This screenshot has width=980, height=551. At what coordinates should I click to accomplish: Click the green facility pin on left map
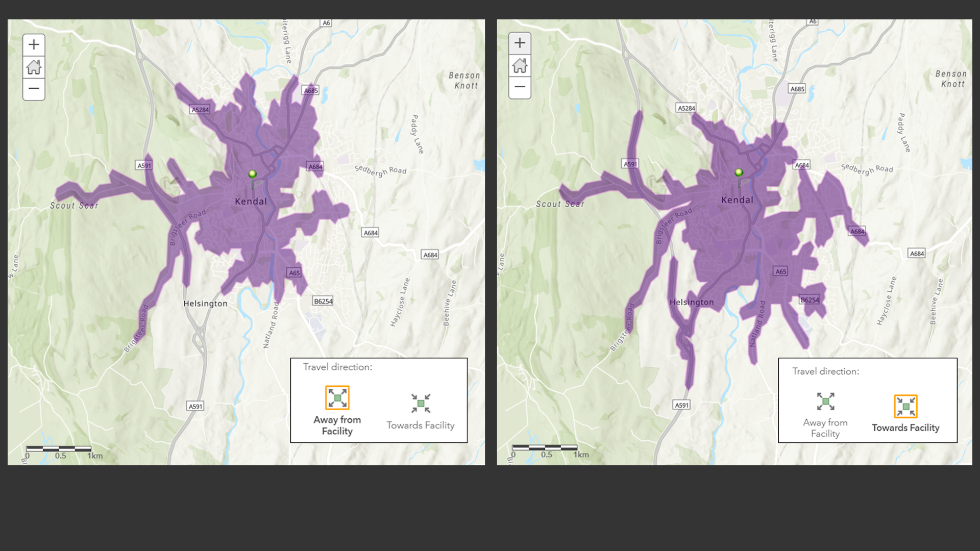point(252,175)
